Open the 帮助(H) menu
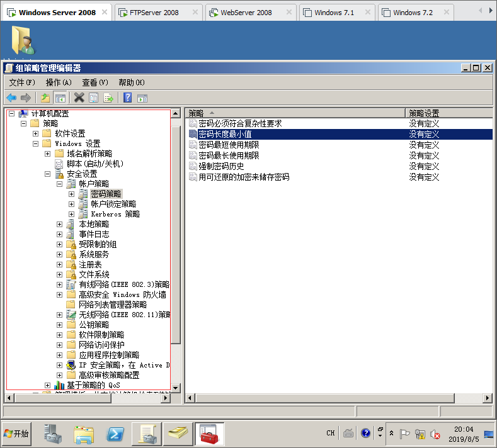The height and width of the screenshot is (448, 497). (132, 82)
